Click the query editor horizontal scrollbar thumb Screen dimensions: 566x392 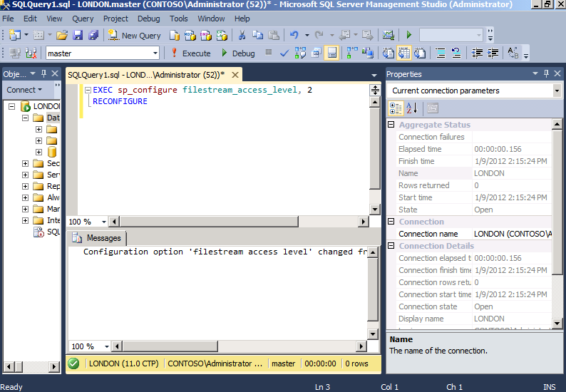(210, 221)
